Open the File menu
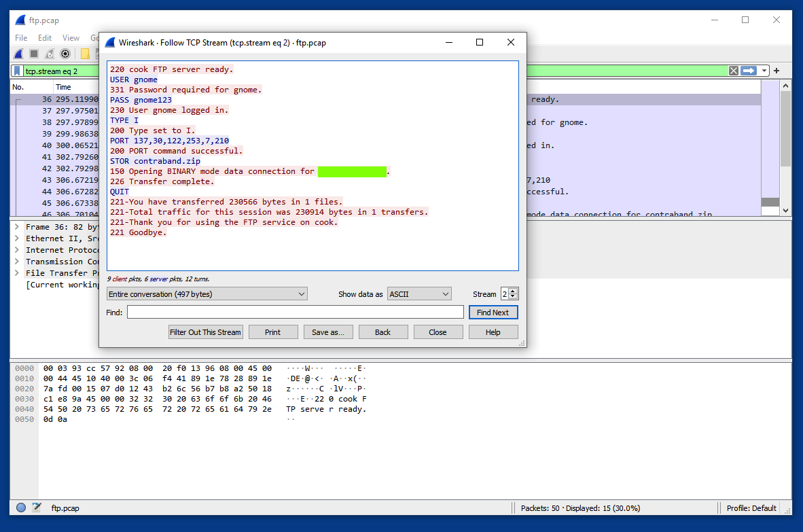The width and height of the screenshot is (803, 532). 21,38
